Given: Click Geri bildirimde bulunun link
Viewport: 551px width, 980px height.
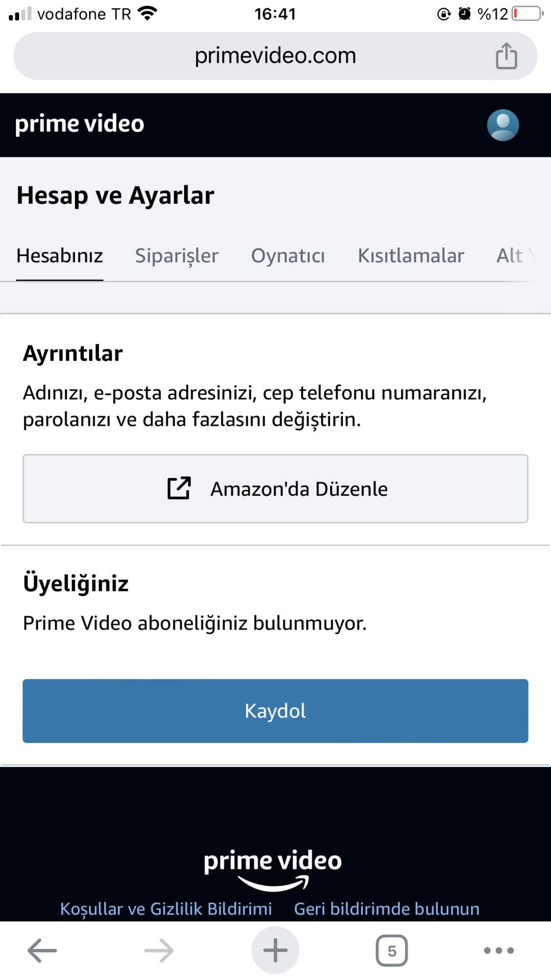Looking at the screenshot, I should click(386, 909).
